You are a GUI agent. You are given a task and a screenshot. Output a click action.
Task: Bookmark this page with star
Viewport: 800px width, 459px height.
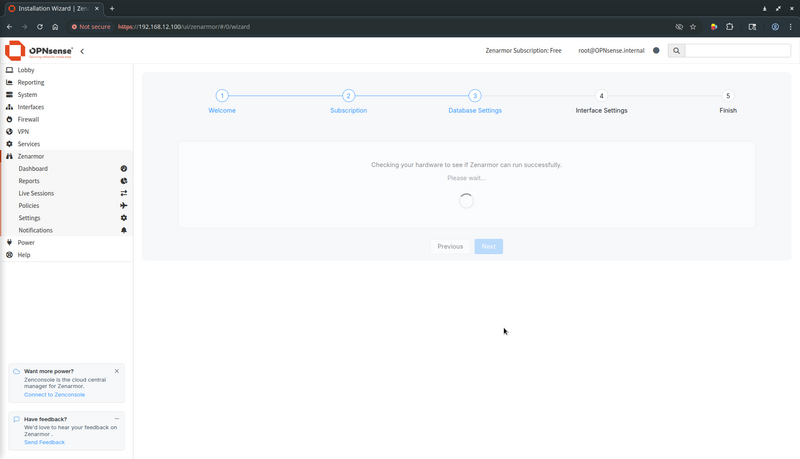pos(693,27)
